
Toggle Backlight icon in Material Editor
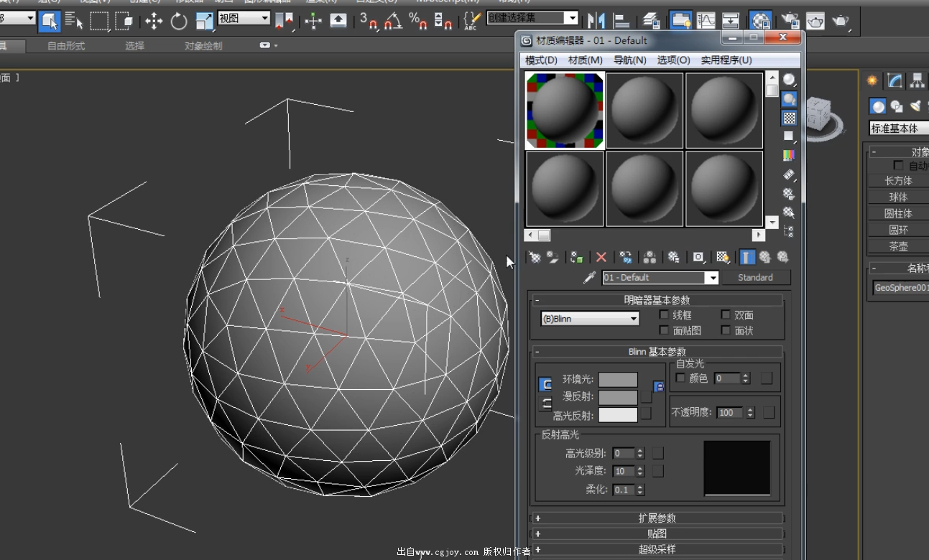click(x=789, y=99)
